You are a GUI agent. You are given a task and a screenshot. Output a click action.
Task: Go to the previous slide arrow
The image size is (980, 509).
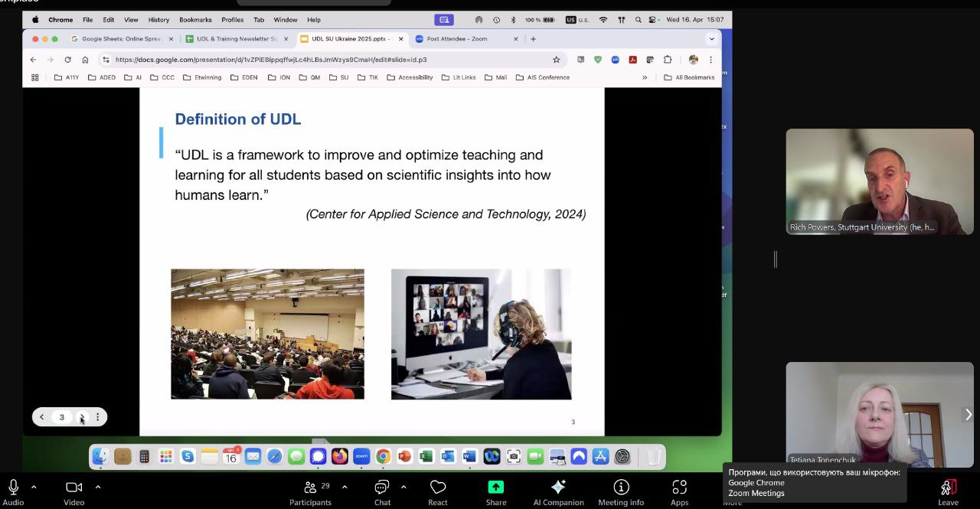point(42,417)
